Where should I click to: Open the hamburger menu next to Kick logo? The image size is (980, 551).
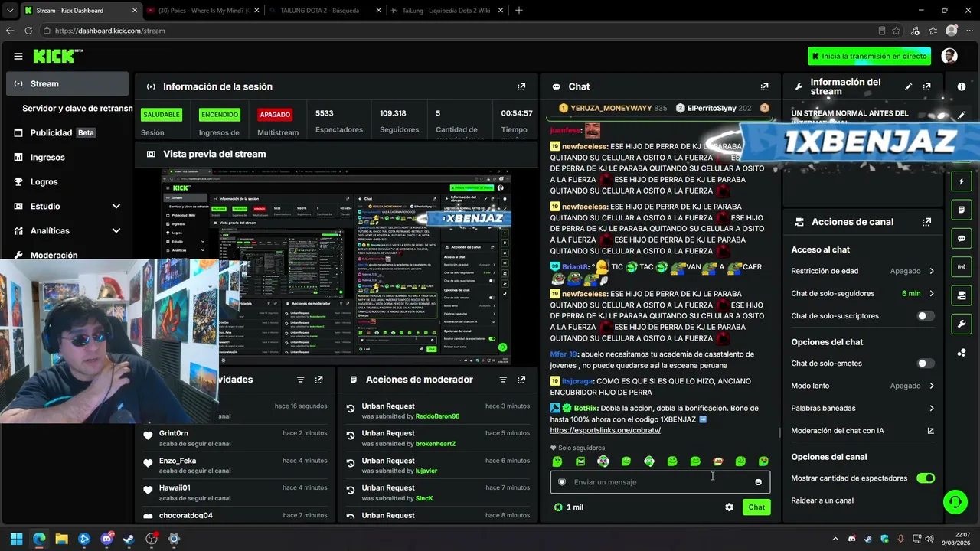[x=18, y=56]
